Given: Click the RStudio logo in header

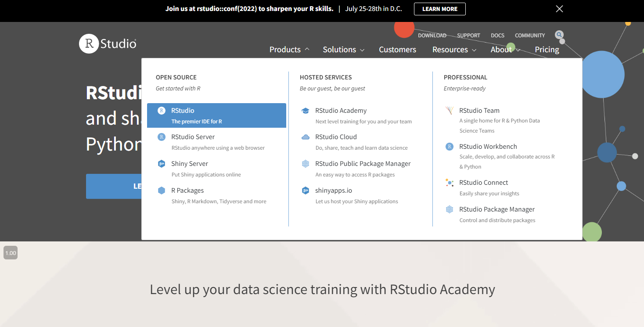Looking at the screenshot, I should click(x=108, y=44).
